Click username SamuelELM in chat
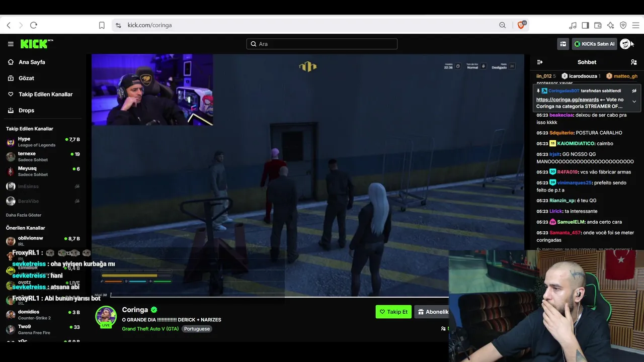The height and width of the screenshot is (362, 644). [x=572, y=222]
